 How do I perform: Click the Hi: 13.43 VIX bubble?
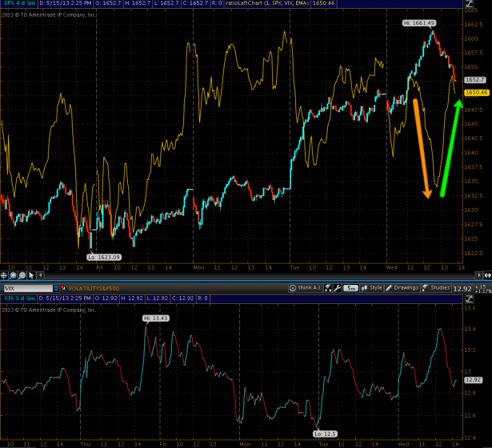point(158,318)
